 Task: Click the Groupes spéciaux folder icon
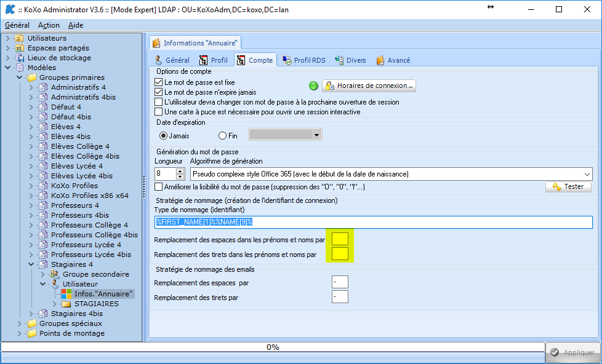31,323
